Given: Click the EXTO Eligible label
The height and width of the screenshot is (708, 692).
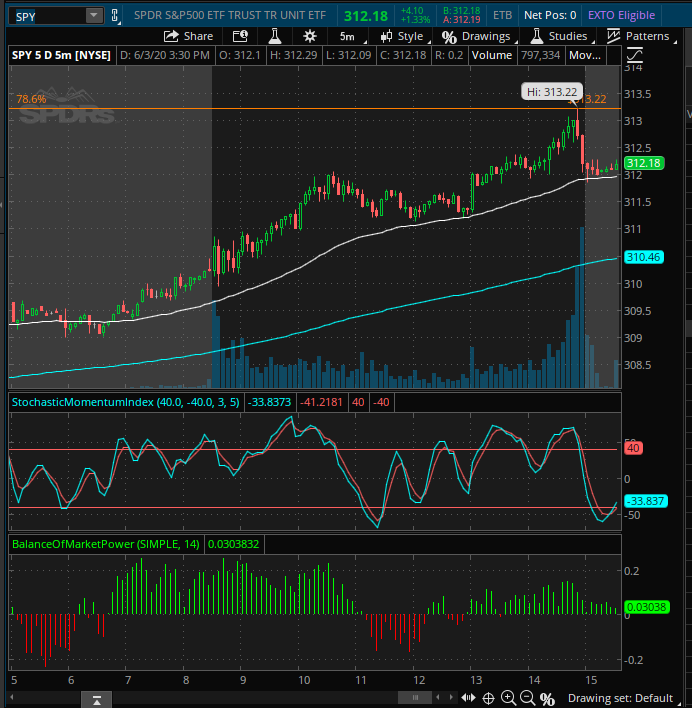Looking at the screenshot, I should [x=621, y=15].
